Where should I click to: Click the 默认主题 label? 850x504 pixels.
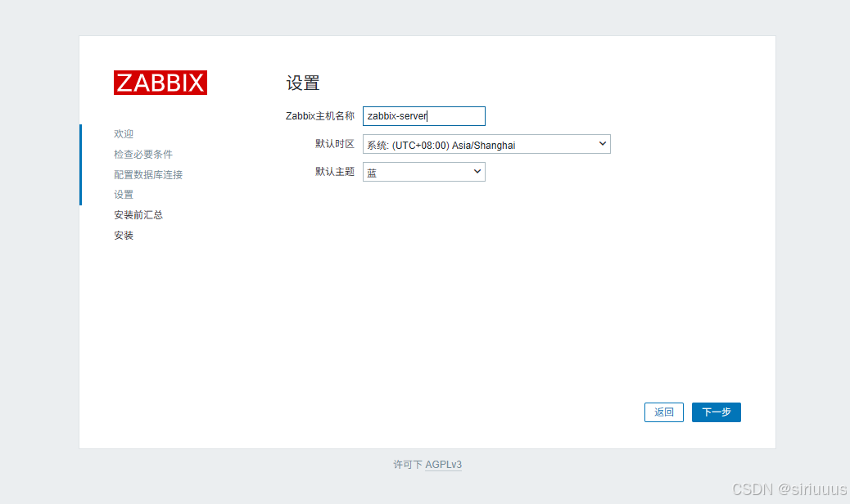pos(334,171)
